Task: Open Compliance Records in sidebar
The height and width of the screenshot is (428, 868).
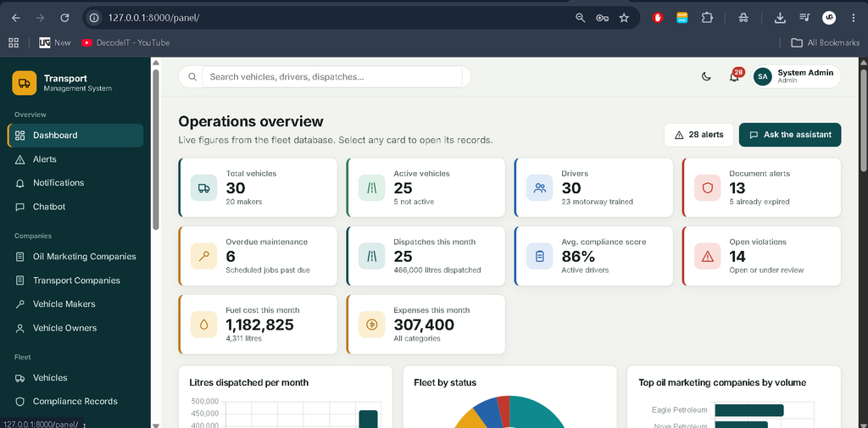Action: 75,402
